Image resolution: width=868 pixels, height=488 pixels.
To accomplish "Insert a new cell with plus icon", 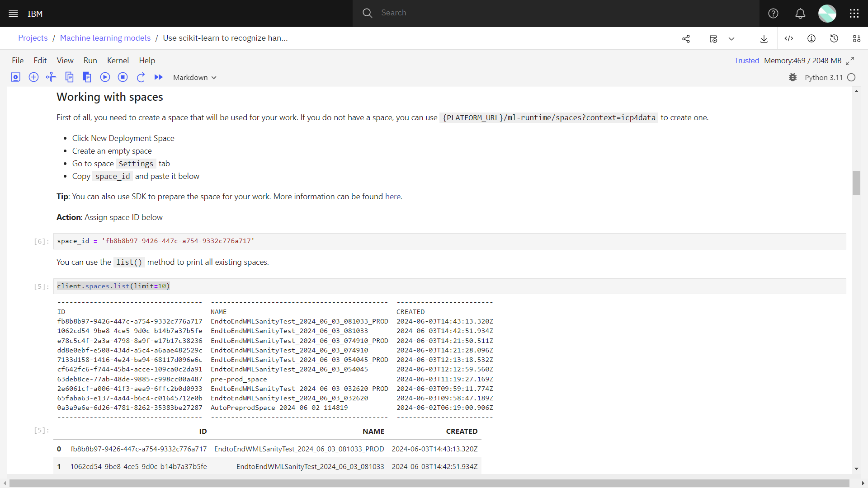I will click(x=33, y=77).
